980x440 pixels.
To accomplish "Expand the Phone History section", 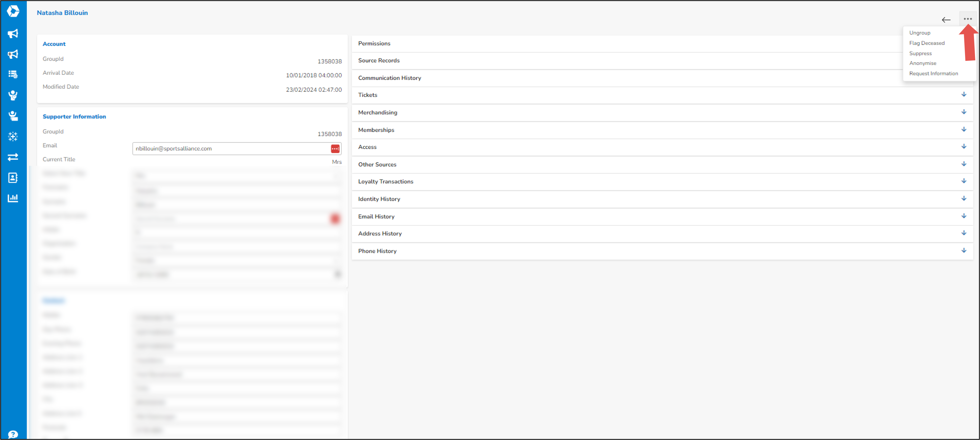I will point(964,250).
